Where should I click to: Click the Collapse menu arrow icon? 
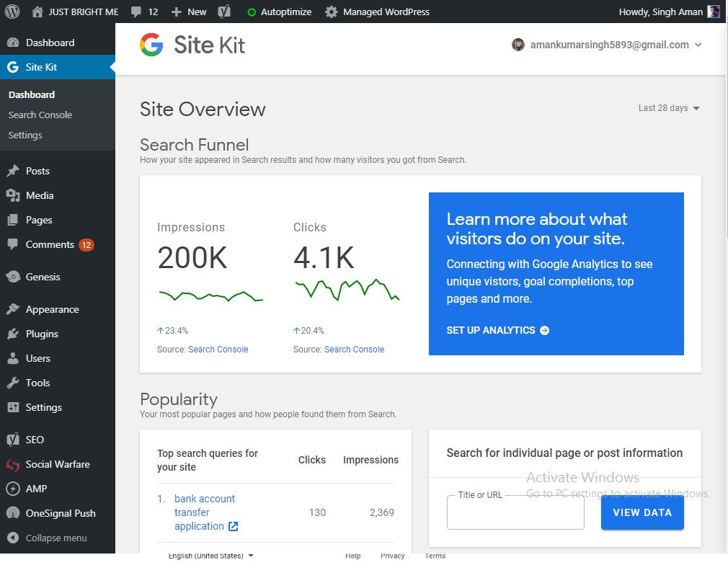pos(13,538)
